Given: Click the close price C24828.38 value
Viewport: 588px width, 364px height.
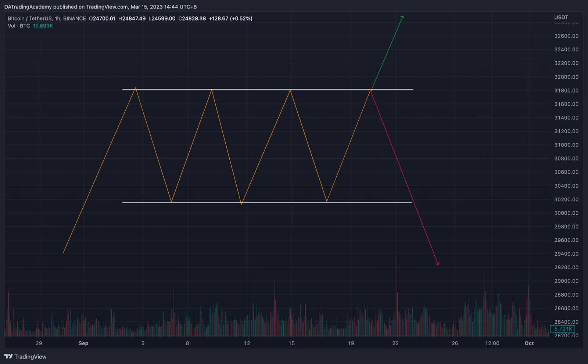Looking at the screenshot, I should (192, 18).
